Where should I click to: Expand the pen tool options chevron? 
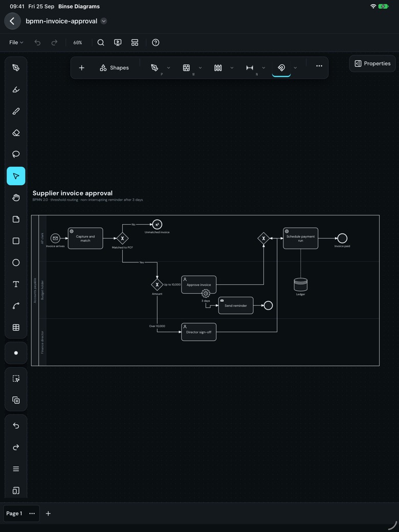169,68
